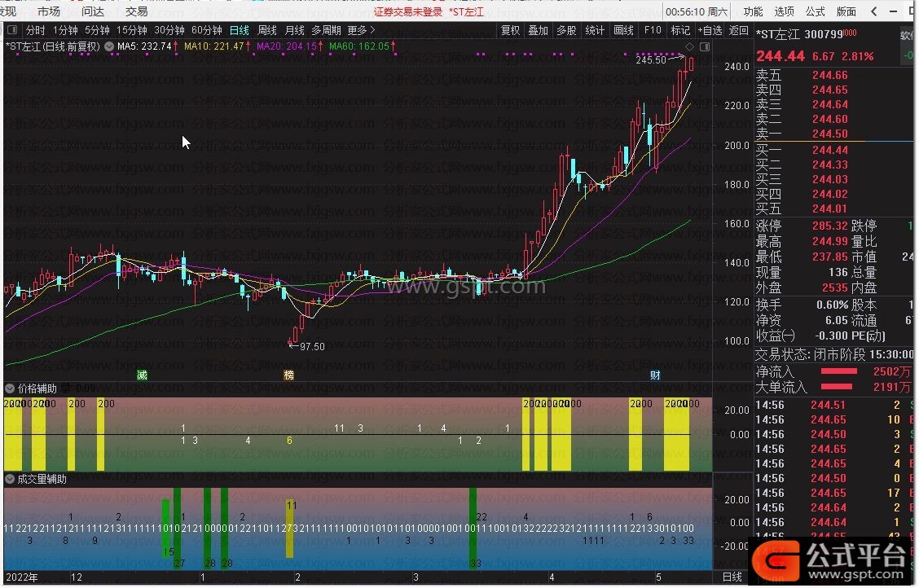Click the 叠加 overlay button
The image size is (919, 588).
(x=538, y=30)
